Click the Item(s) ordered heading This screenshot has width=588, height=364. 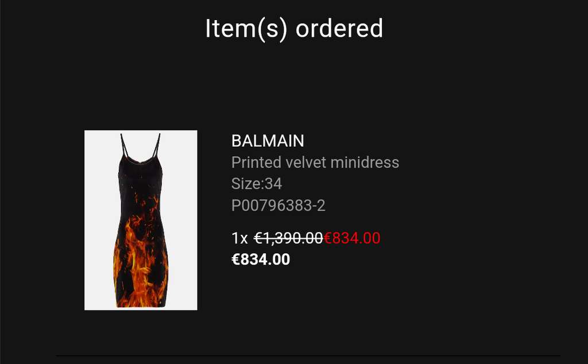294,29
